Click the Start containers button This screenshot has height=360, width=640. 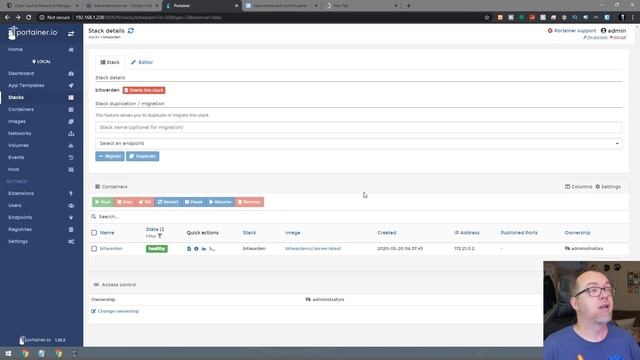click(x=103, y=202)
